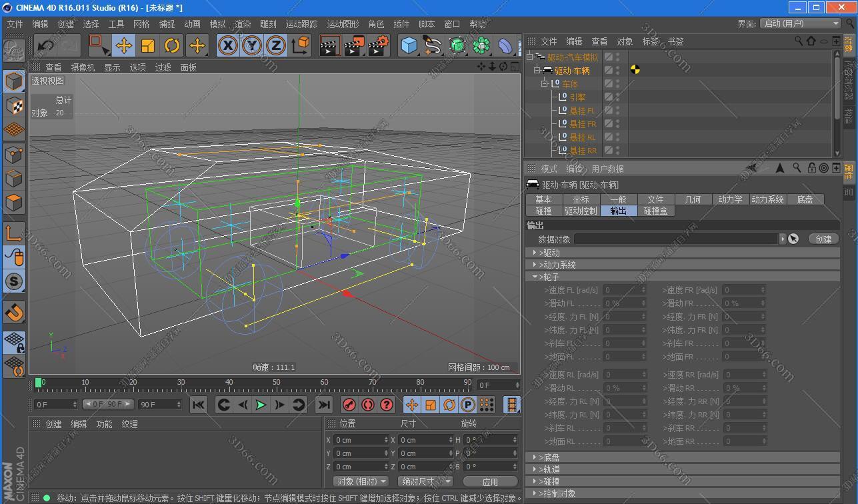Click frame 40 on the timeline ruler

(x=229, y=383)
